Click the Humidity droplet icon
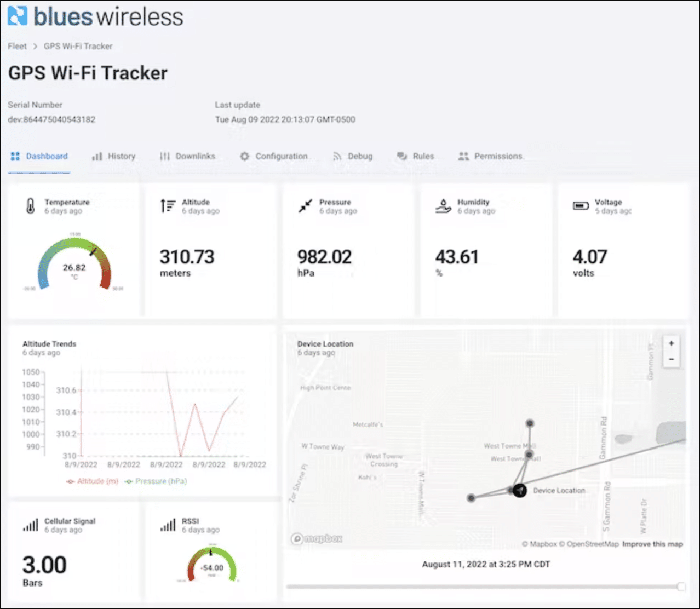 [x=443, y=205]
